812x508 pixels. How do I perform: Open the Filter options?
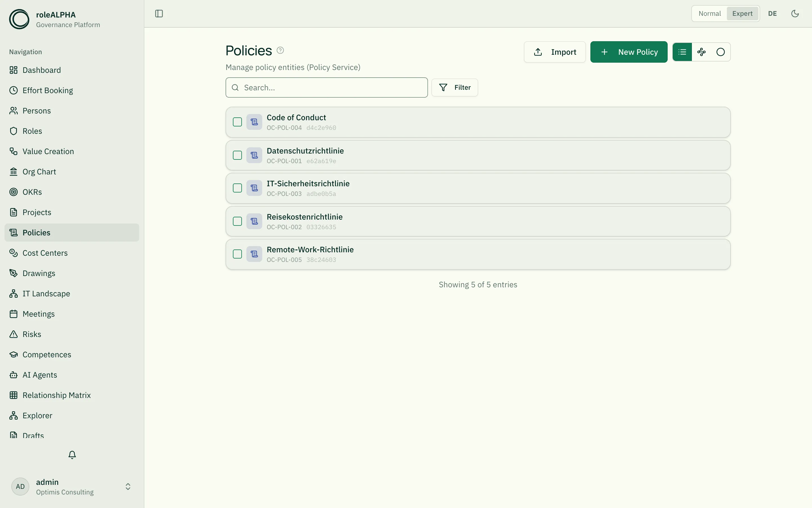(455, 87)
